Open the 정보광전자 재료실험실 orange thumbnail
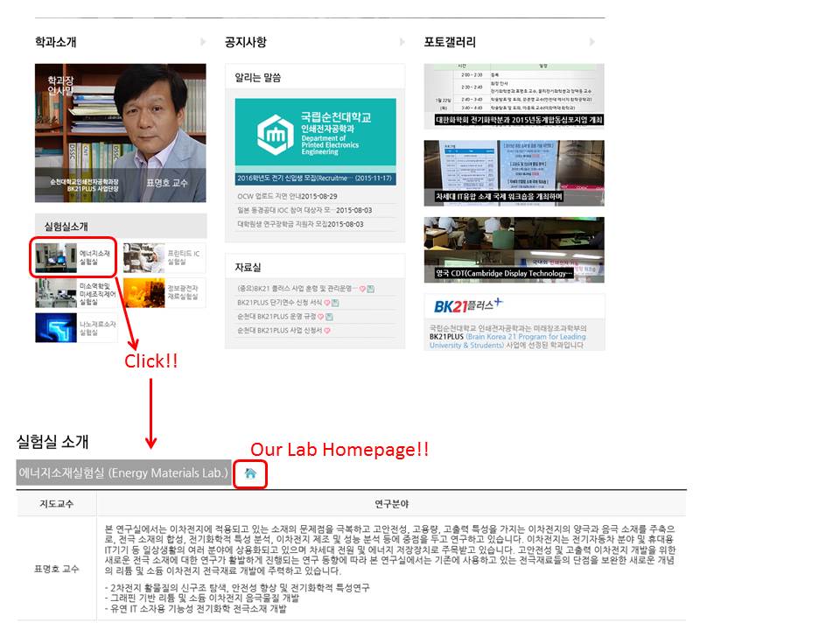840x630 pixels. point(143,293)
